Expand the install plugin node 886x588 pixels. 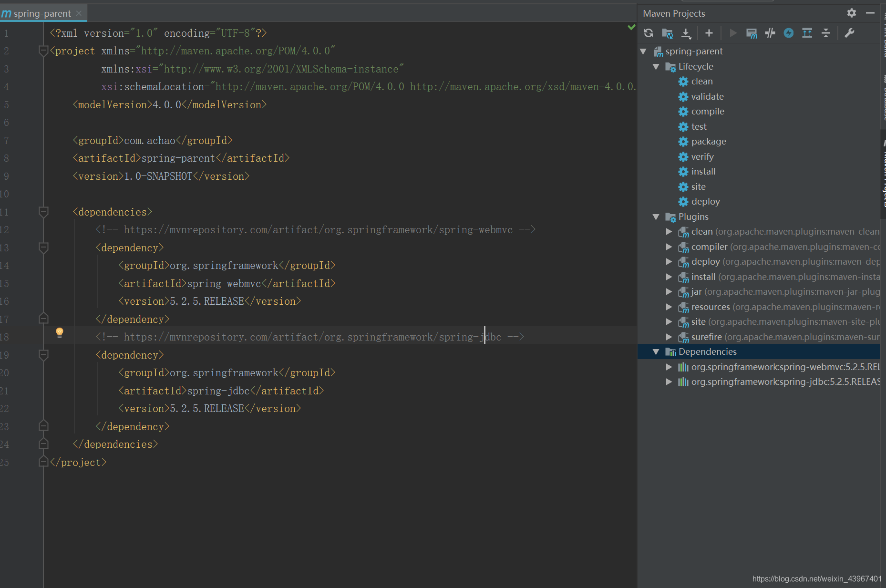(669, 277)
